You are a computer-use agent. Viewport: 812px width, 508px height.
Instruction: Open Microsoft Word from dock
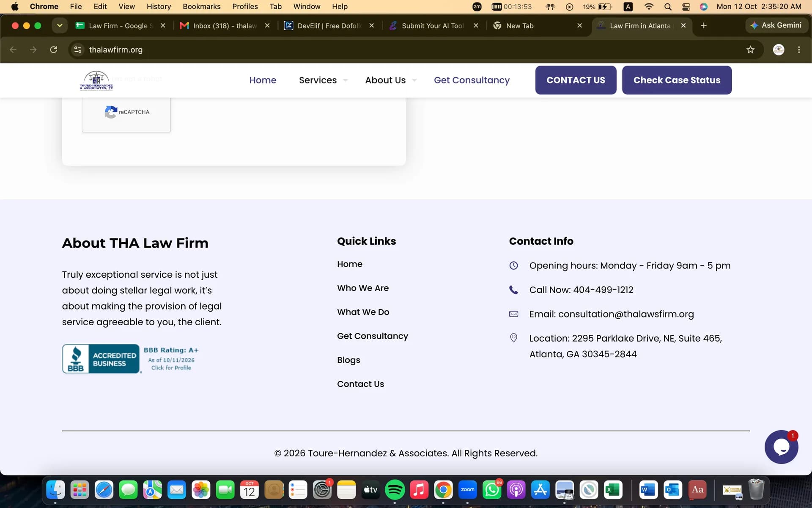point(648,490)
